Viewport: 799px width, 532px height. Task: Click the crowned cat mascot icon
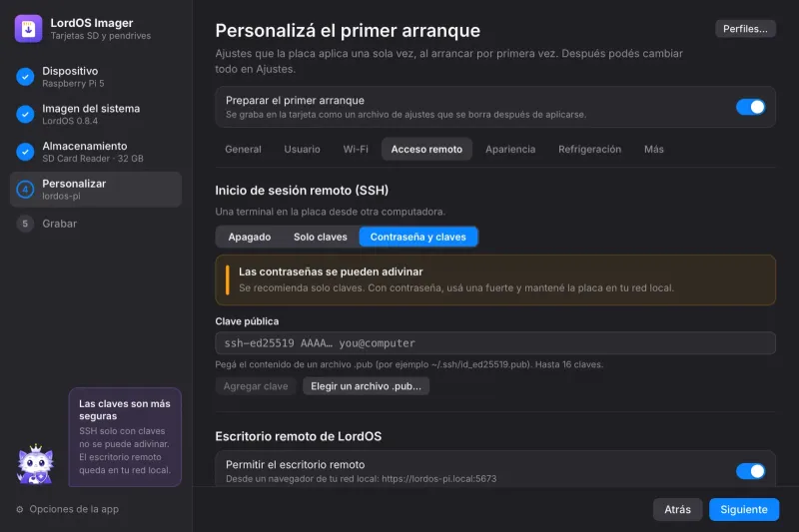click(35, 464)
